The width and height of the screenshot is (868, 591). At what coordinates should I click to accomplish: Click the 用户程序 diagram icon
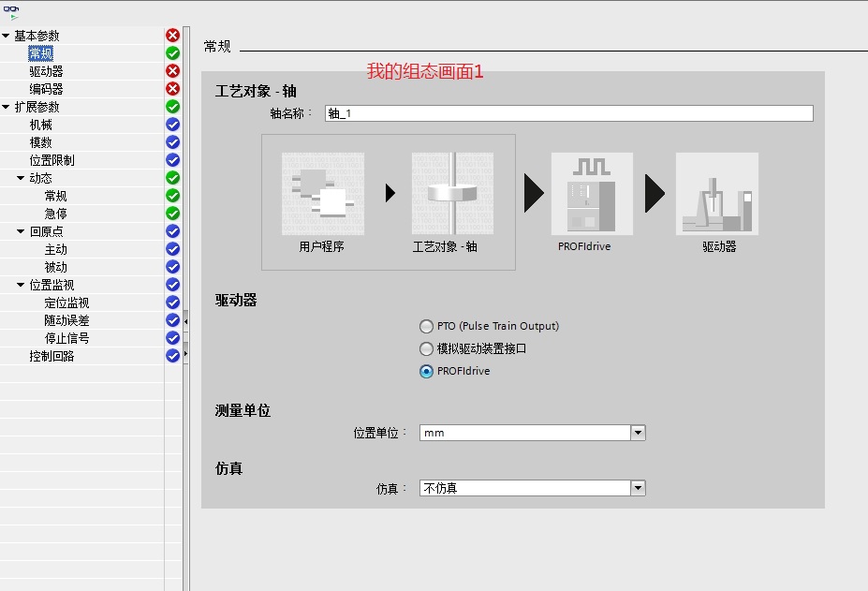(x=322, y=194)
